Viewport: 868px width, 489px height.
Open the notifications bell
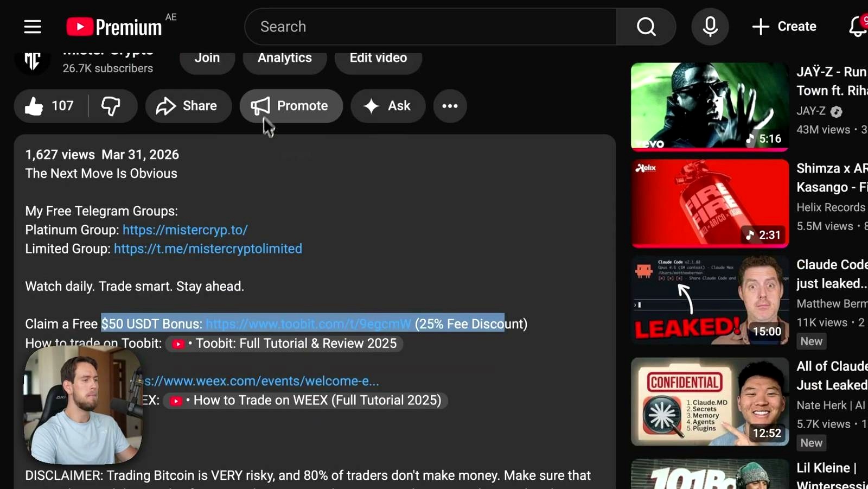coord(858,27)
